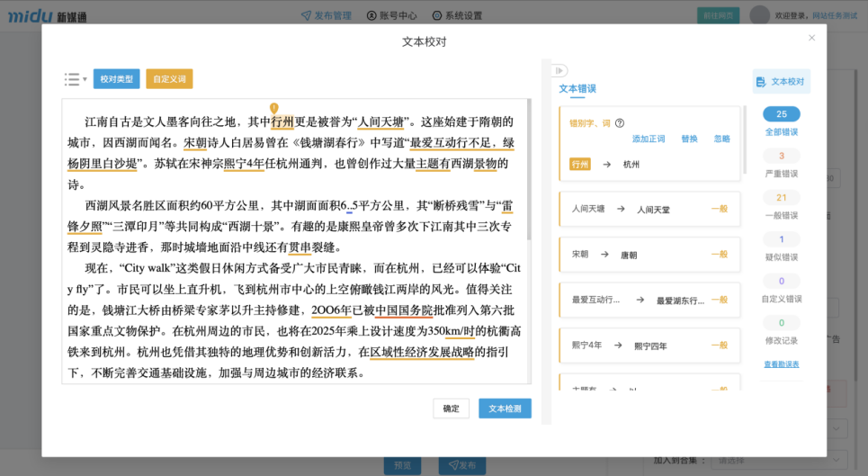Click the 自定义词 button

coord(169,79)
